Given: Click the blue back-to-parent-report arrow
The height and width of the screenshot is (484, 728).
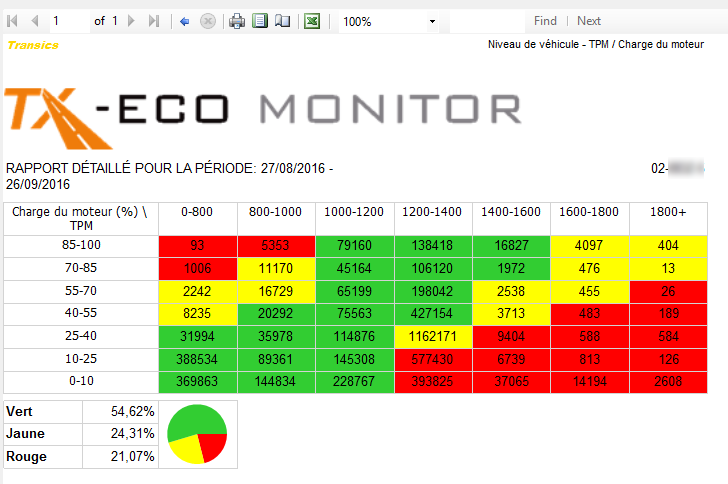Looking at the screenshot, I should [185, 21].
